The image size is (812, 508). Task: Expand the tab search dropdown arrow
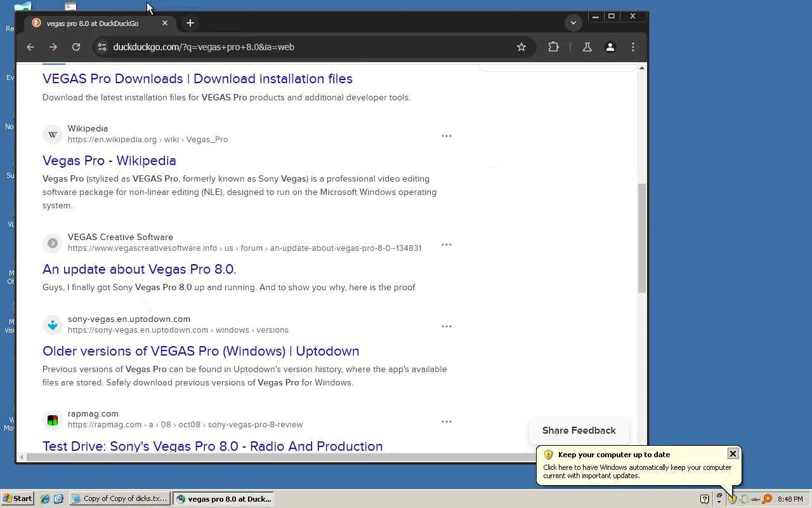pyautogui.click(x=573, y=23)
